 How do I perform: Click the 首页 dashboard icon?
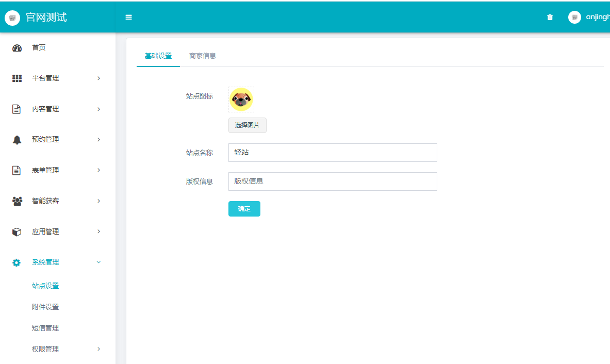pyautogui.click(x=17, y=48)
